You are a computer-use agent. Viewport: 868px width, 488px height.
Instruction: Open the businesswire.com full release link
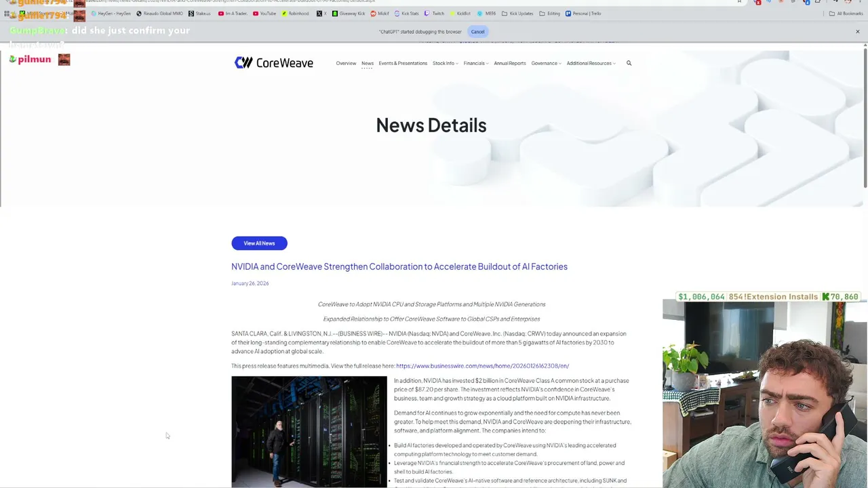pos(482,366)
